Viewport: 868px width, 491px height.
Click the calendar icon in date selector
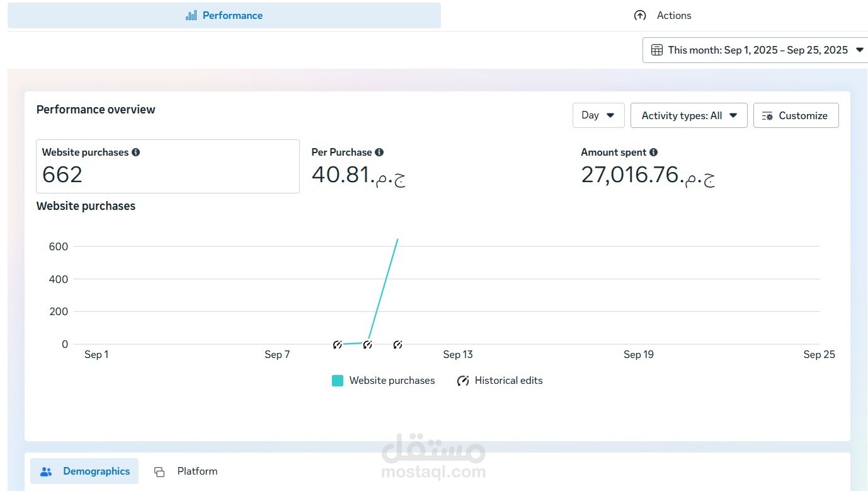click(657, 49)
